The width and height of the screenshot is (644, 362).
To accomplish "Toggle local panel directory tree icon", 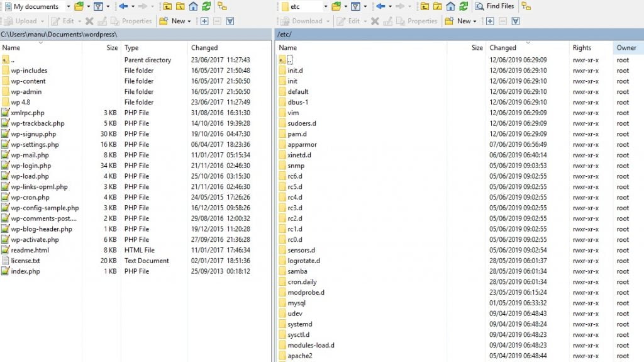I will 222,6.
